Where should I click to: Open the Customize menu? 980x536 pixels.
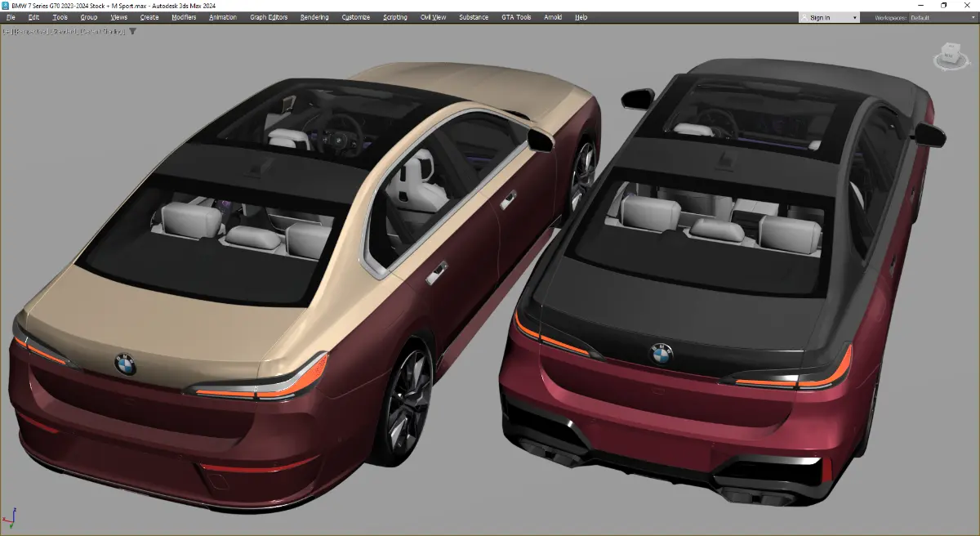[355, 17]
